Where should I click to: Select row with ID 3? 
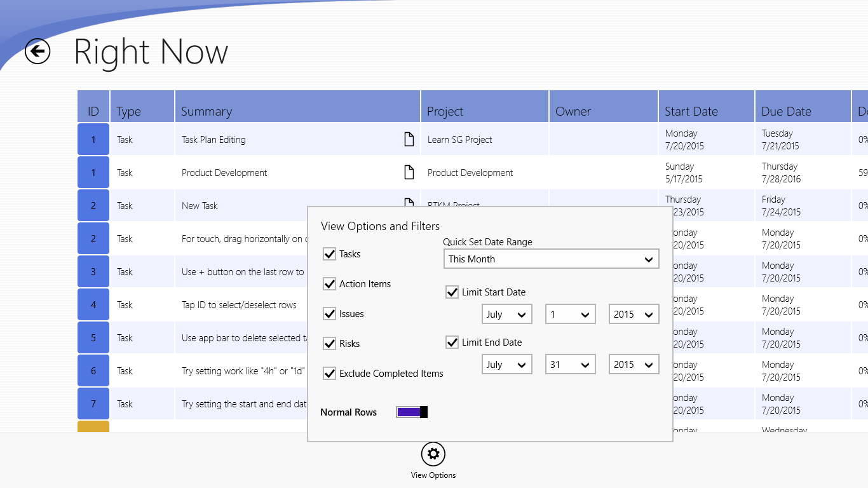(93, 271)
